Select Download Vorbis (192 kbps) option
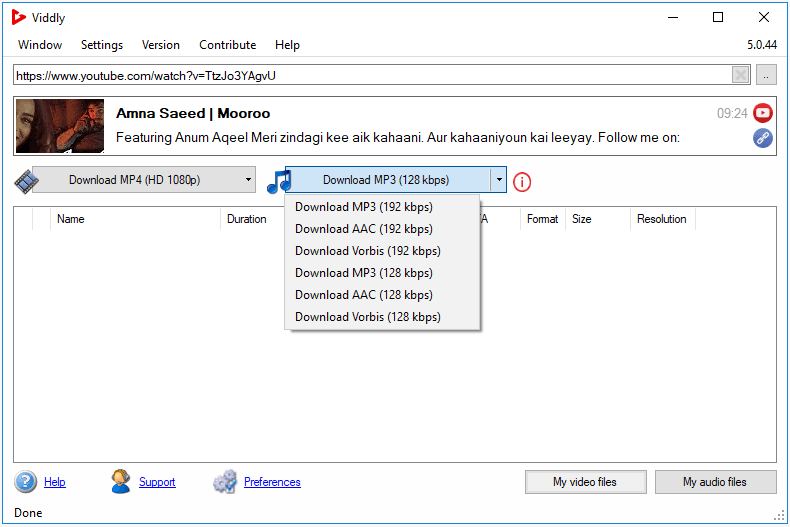Screen dimensions: 790x527 pos(382,251)
